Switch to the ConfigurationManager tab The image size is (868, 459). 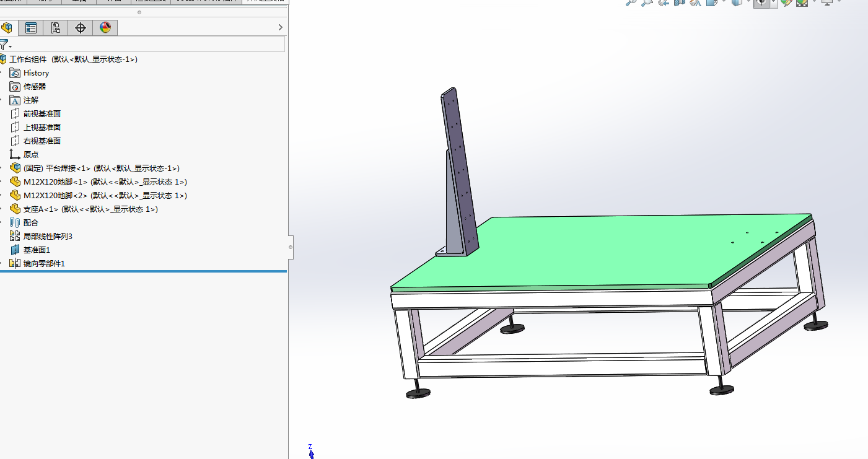pos(55,28)
